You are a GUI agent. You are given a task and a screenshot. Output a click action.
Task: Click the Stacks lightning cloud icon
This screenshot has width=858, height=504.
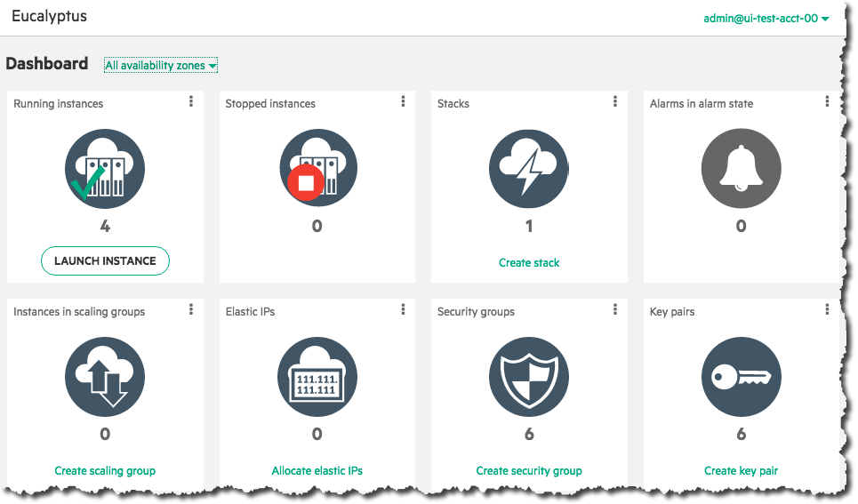point(529,169)
